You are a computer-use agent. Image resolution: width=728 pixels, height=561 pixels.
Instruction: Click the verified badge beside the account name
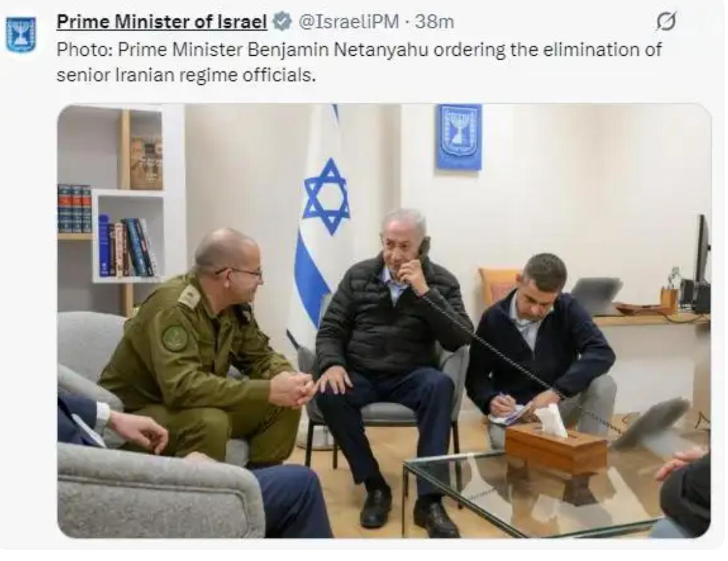click(282, 22)
